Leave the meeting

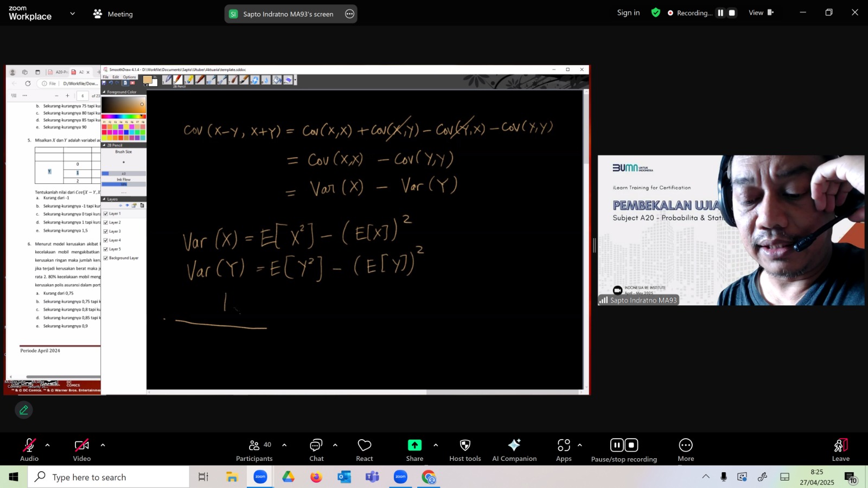coord(841,450)
